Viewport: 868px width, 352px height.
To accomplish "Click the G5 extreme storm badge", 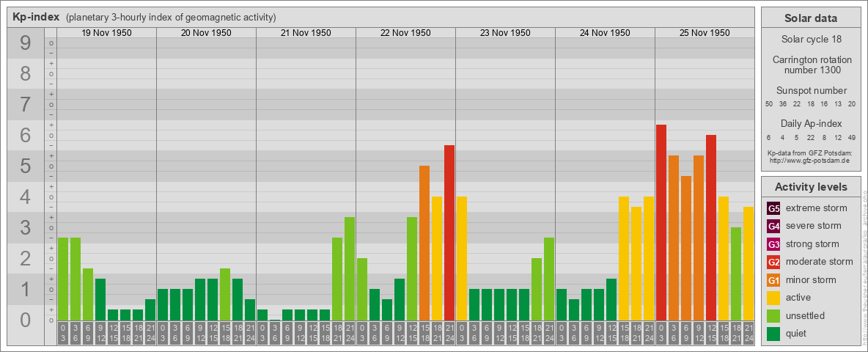I will tap(773, 208).
